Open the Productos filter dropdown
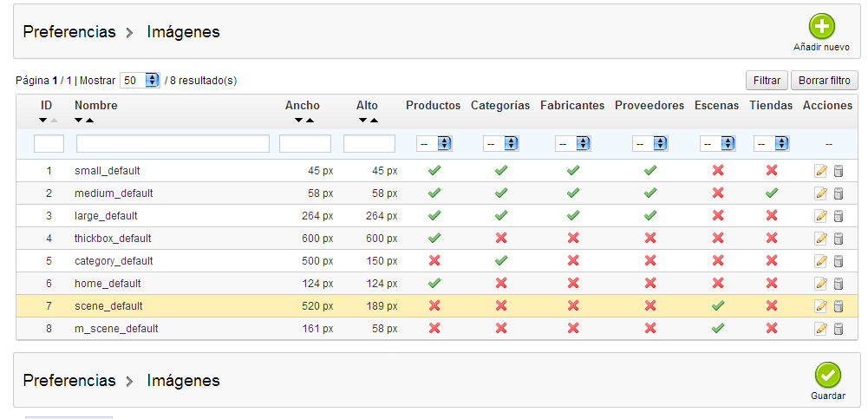The image size is (868, 419). (x=435, y=143)
